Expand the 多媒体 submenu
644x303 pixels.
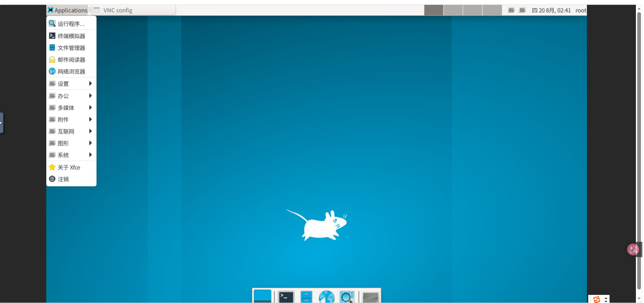(x=71, y=107)
